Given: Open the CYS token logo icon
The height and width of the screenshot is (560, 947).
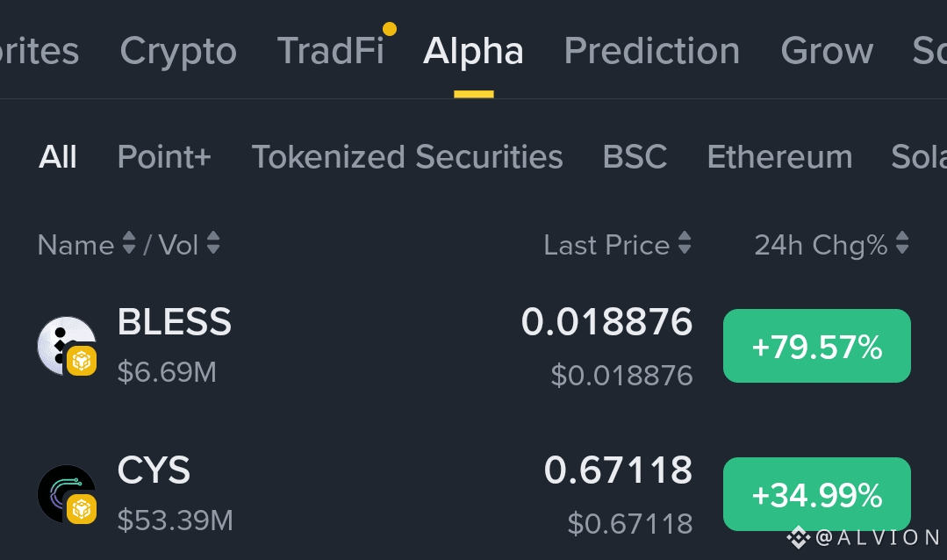Looking at the screenshot, I should coord(67,493).
